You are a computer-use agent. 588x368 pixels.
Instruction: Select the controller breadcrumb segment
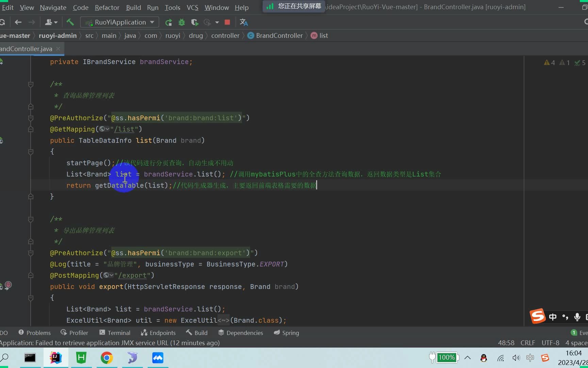click(225, 35)
